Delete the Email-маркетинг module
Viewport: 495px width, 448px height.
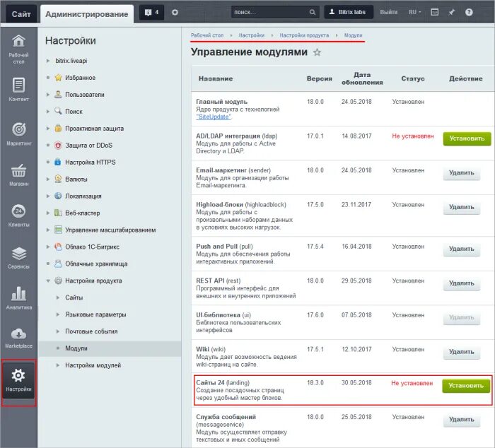click(x=462, y=173)
